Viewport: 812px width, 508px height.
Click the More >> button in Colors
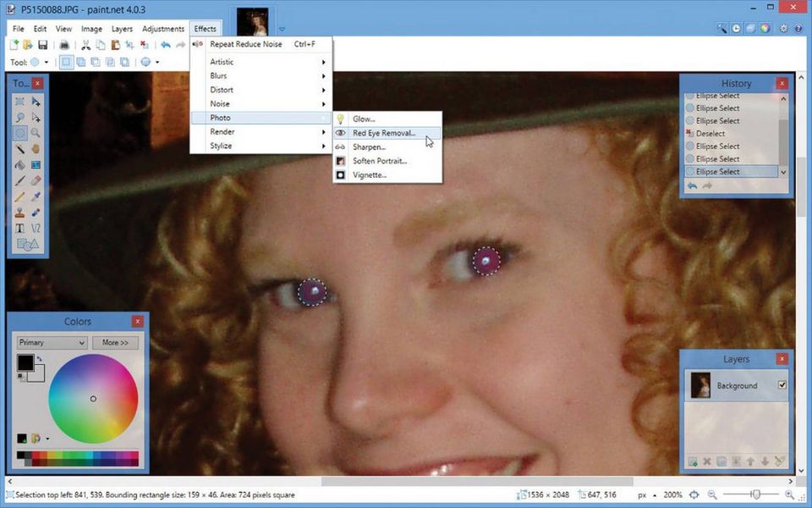[115, 343]
